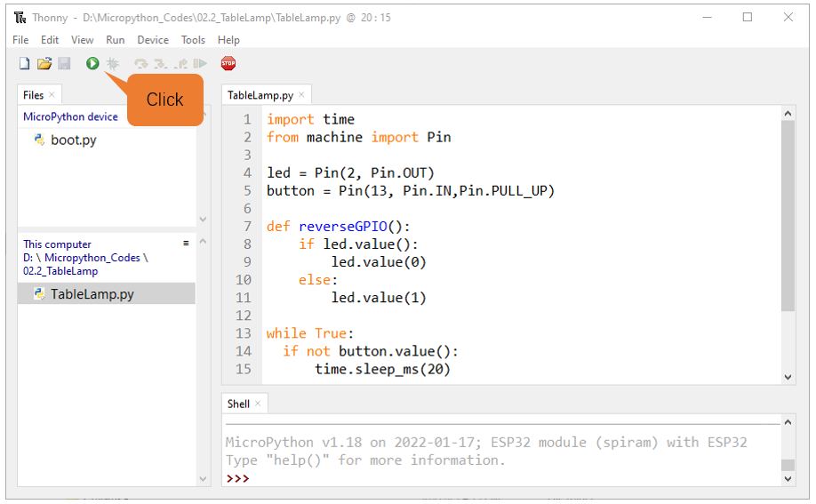Click the 'led.value(0)' line
Viewport: 816px width, 504px height.
click(379, 262)
